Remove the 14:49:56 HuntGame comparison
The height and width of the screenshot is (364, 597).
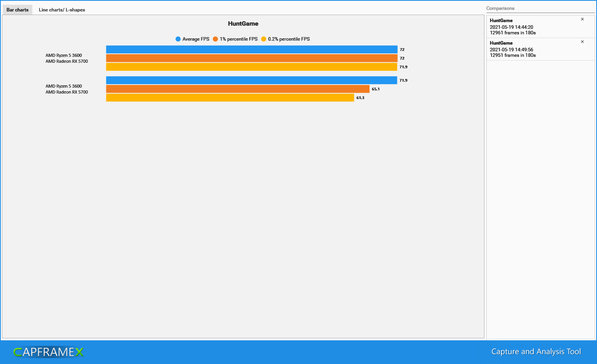pos(582,42)
